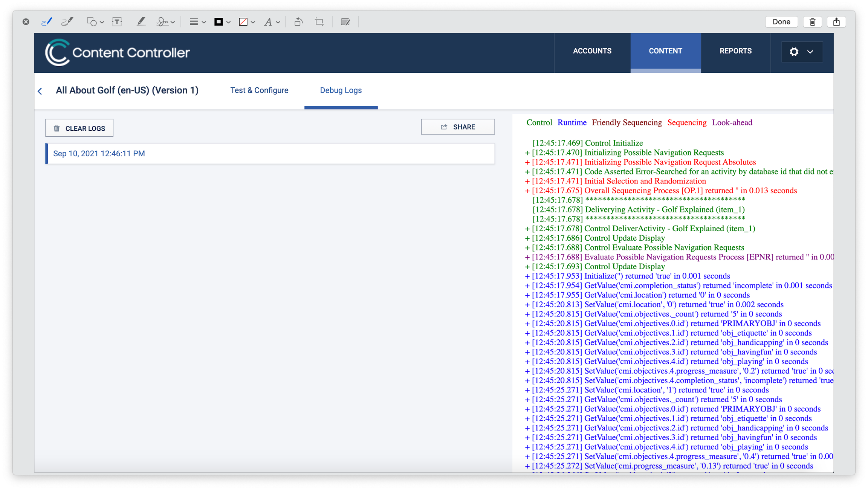Click the Friendly Sequencing category label
The image size is (868, 490).
tap(627, 122)
